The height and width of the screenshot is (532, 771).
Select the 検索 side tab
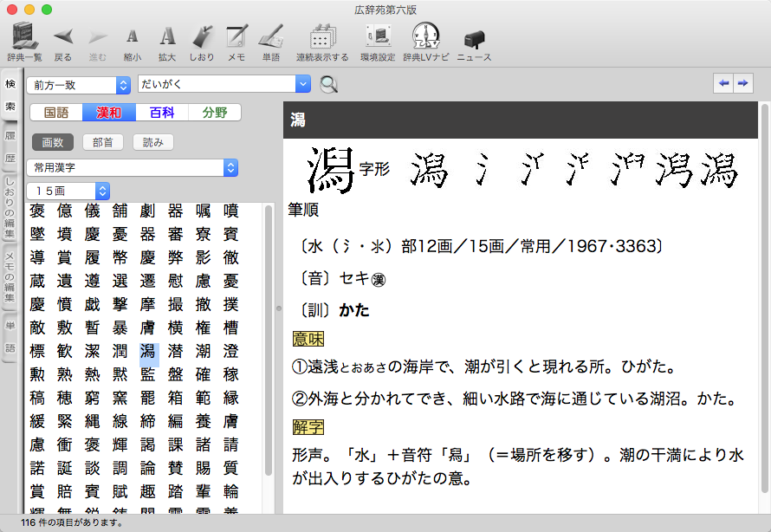(10, 95)
